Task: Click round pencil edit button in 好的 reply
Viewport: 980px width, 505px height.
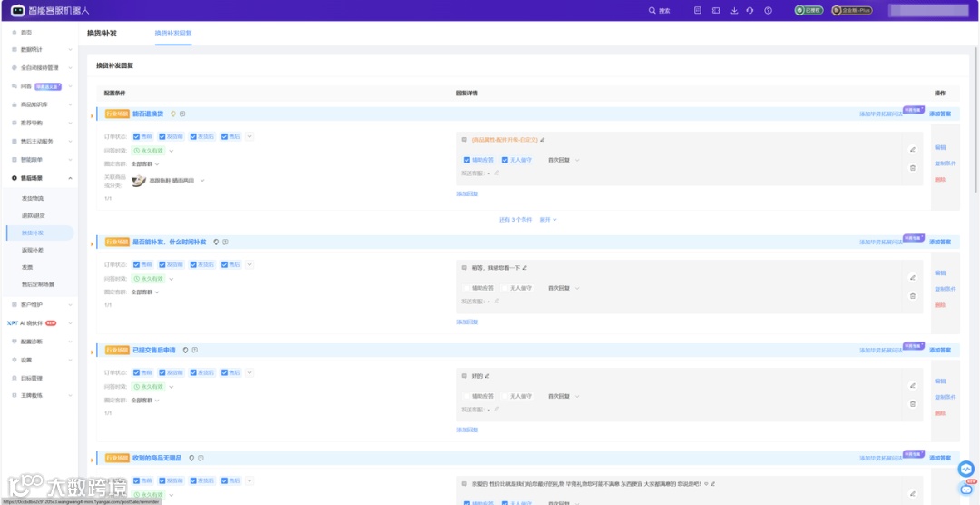Action: coord(913,385)
